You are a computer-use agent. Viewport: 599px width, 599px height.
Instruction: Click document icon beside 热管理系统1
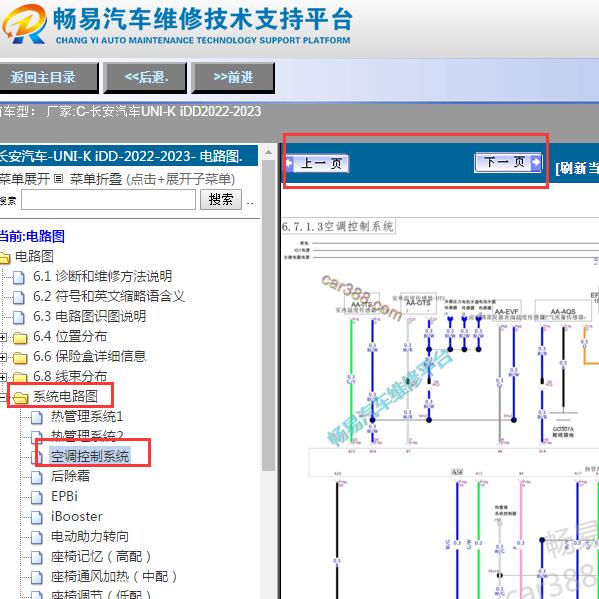tap(37, 417)
